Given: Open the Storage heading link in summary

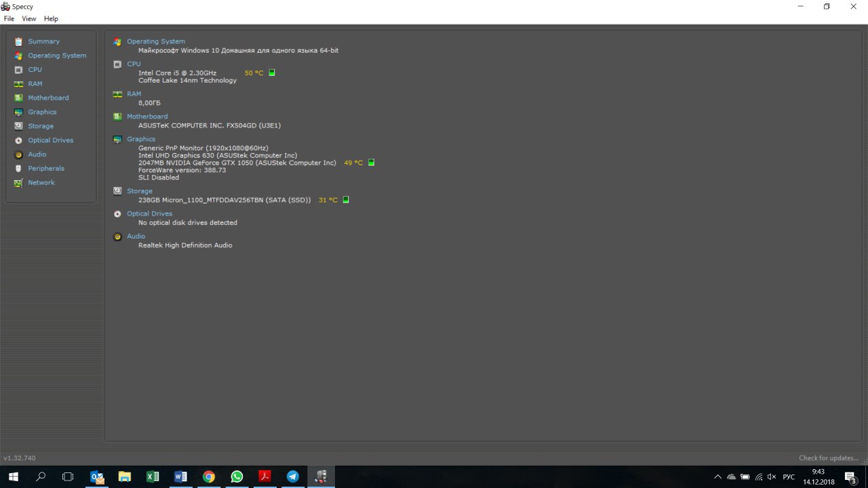Looking at the screenshot, I should pyautogui.click(x=140, y=191).
